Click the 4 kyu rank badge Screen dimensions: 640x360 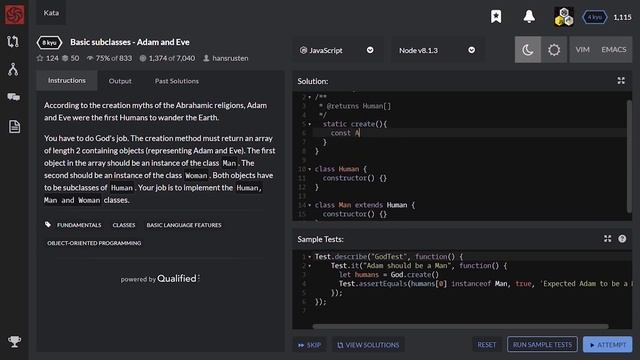pyautogui.click(x=594, y=17)
